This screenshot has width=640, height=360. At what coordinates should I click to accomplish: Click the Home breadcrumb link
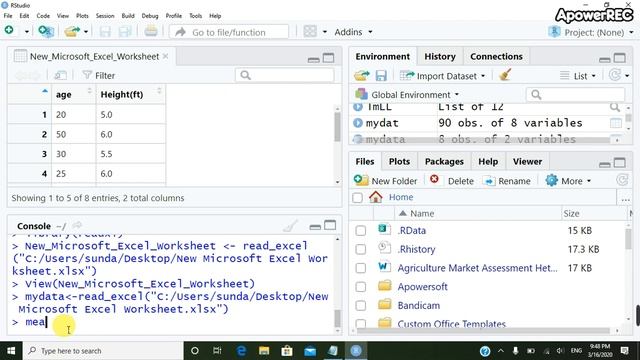401,197
